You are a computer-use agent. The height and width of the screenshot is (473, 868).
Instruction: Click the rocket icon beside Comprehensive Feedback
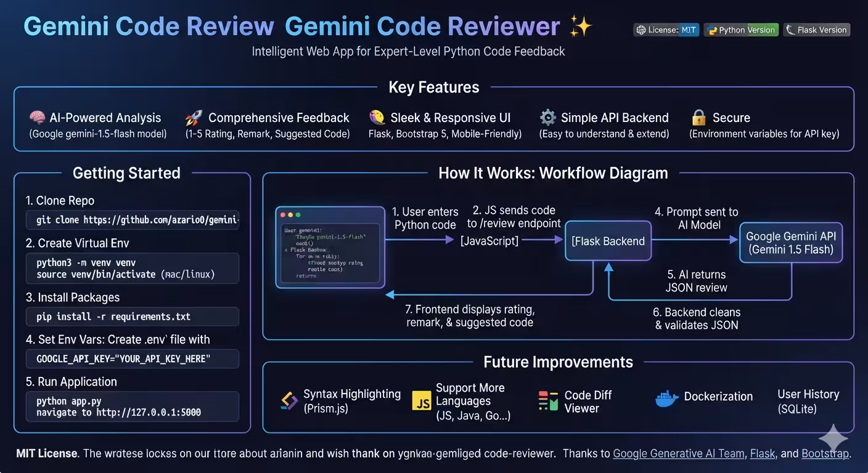(194, 118)
